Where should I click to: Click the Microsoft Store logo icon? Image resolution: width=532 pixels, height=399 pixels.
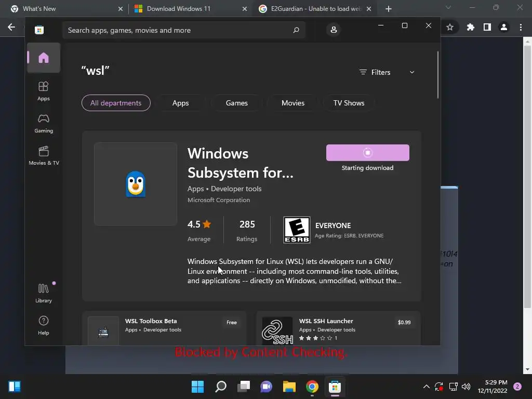tap(39, 30)
